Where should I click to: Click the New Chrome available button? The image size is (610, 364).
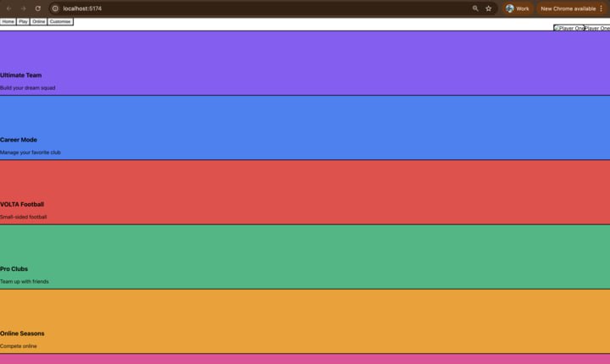tap(568, 8)
